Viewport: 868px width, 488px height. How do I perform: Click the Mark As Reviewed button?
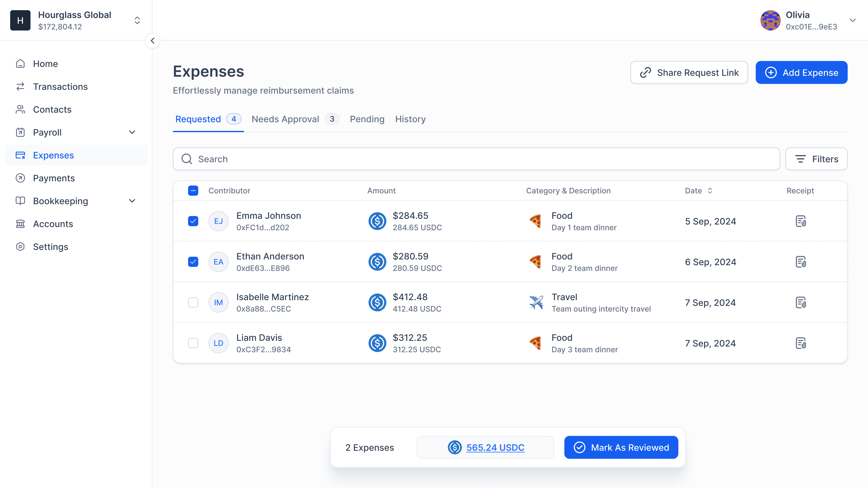point(621,447)
